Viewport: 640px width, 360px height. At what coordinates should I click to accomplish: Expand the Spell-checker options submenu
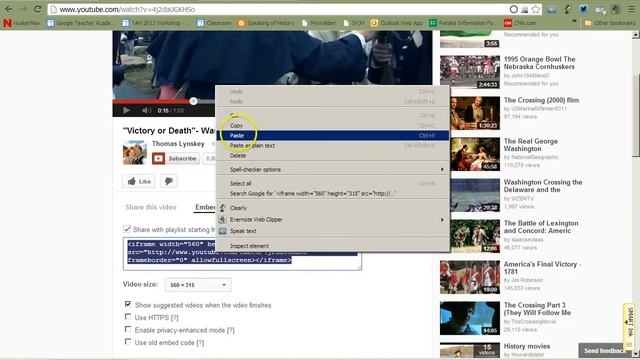pos(333,169)
